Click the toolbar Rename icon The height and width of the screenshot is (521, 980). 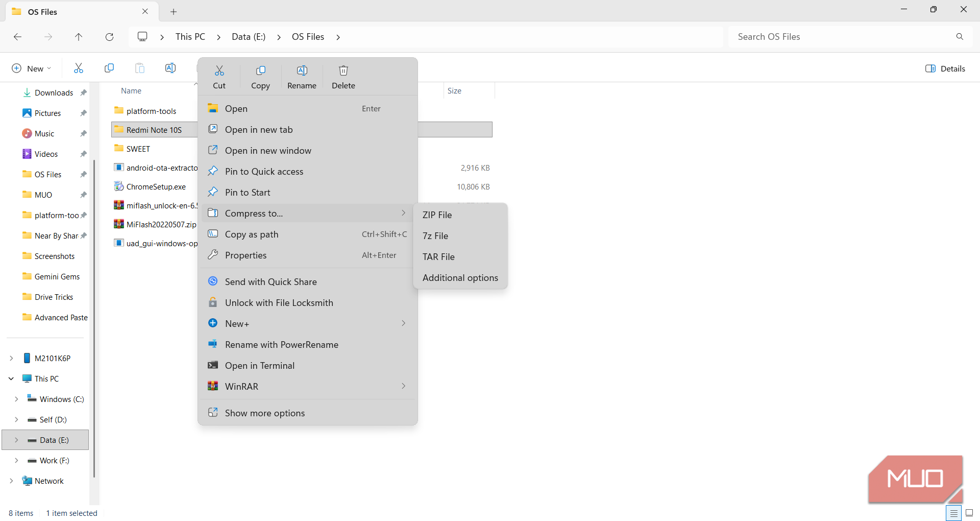point(170,68)
